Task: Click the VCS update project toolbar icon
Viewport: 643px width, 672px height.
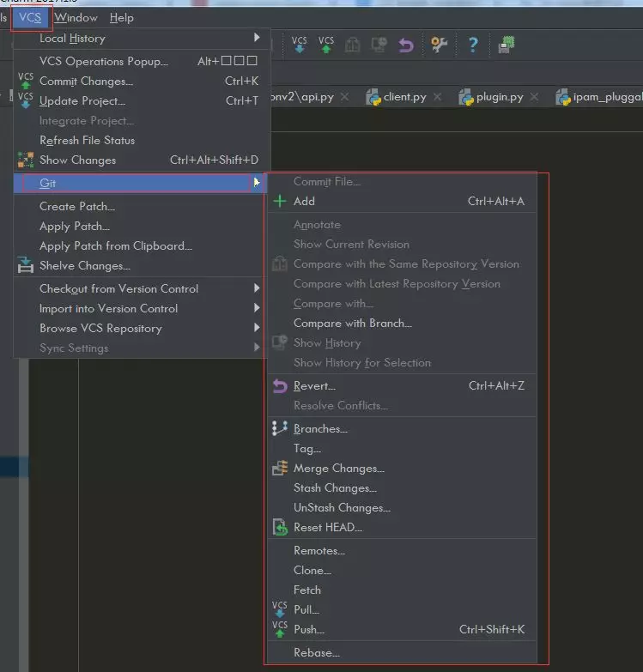Action: [x=300, y=44]
